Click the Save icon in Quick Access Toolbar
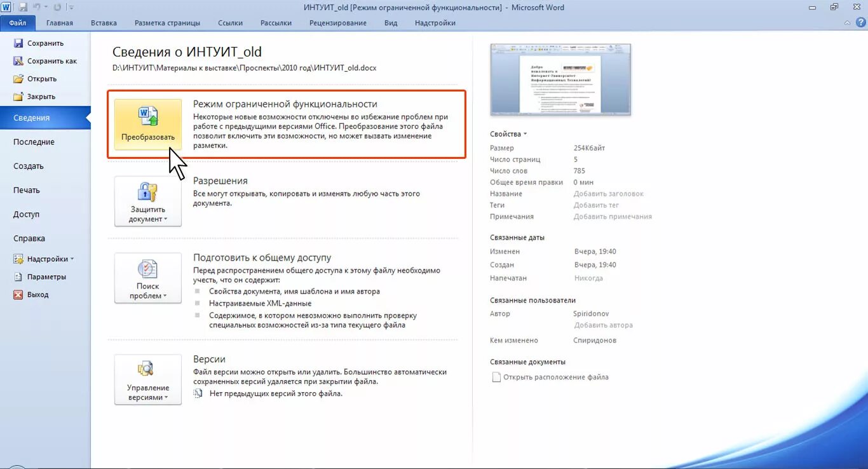This screenshot has width=868, height=469. 23,8
